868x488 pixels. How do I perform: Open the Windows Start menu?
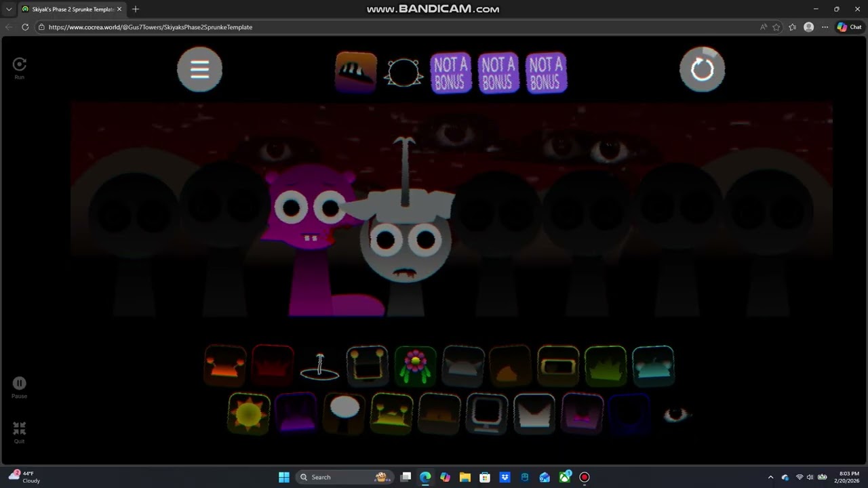point(284,477)
